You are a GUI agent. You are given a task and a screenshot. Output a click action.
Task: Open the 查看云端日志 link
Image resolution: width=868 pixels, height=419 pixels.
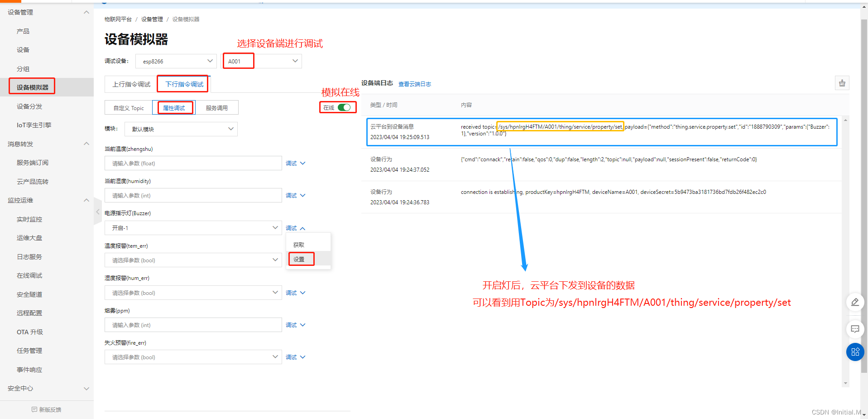click(415, 84)
